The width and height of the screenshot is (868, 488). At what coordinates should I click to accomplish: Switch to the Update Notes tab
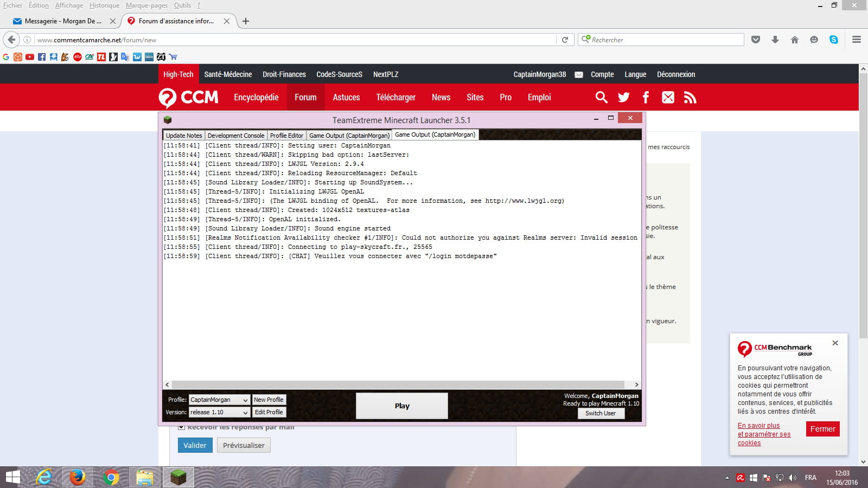[184, 136]
